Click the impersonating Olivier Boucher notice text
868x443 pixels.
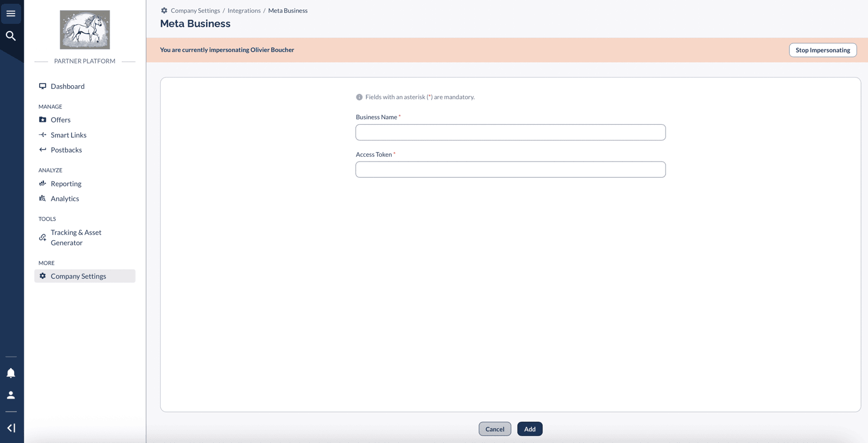click(227, 50)
